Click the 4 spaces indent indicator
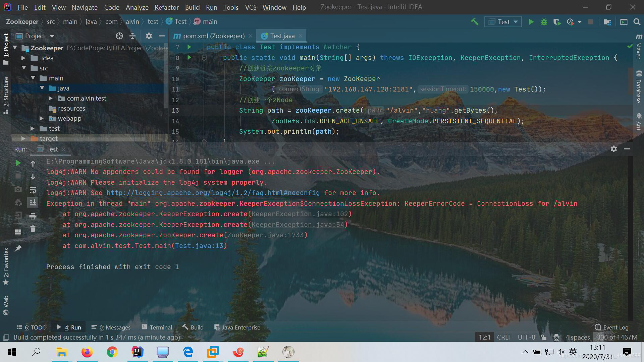644x362 pixels. (x=577, y=337)
